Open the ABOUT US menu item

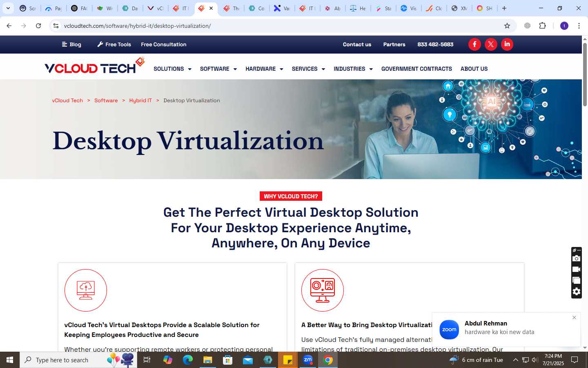pyautogui.click(x=474, y=69)
